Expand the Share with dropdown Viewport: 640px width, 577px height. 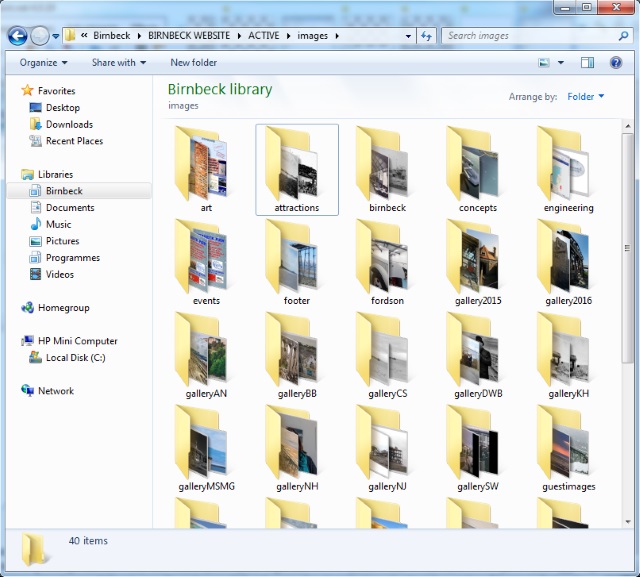(x=118, y=62)
